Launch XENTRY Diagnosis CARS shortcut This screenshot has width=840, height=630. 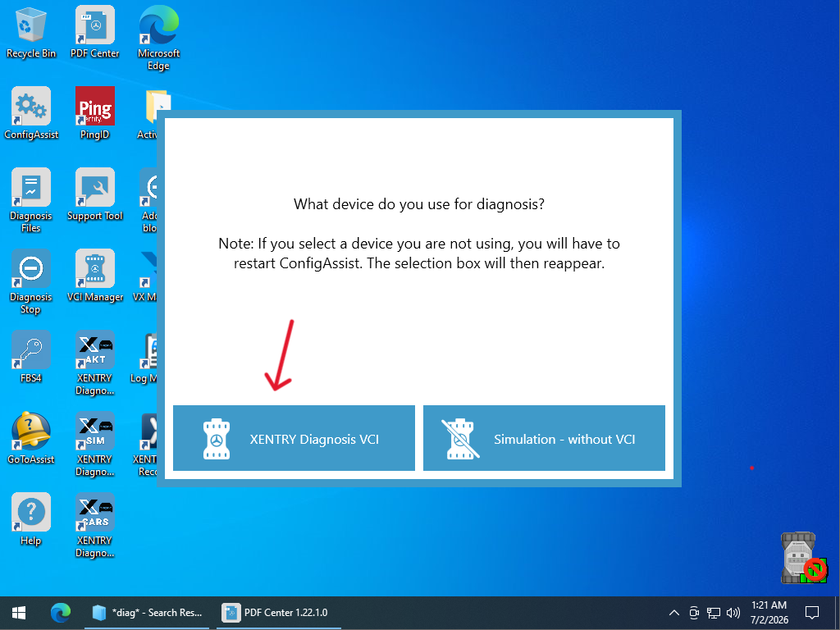pyautogui.click(x=95, y=526)
